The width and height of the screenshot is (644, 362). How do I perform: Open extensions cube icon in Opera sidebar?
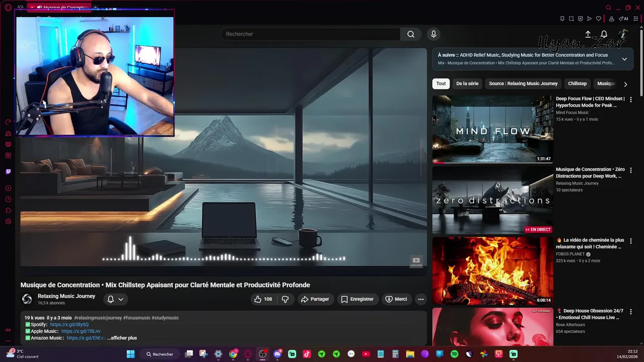pos(8,211)
